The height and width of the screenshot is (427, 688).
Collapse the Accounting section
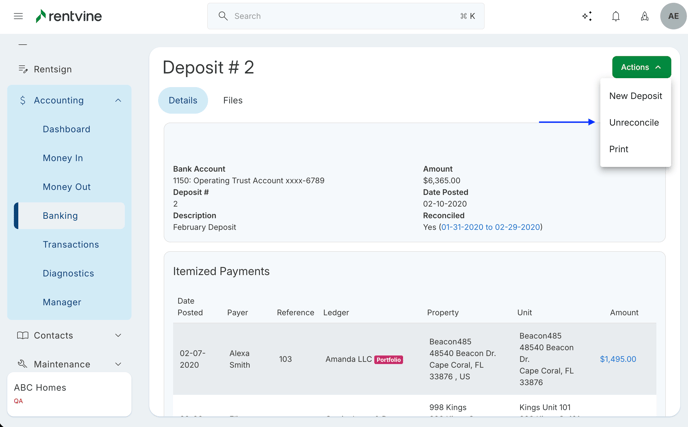(x=118, y=100)
